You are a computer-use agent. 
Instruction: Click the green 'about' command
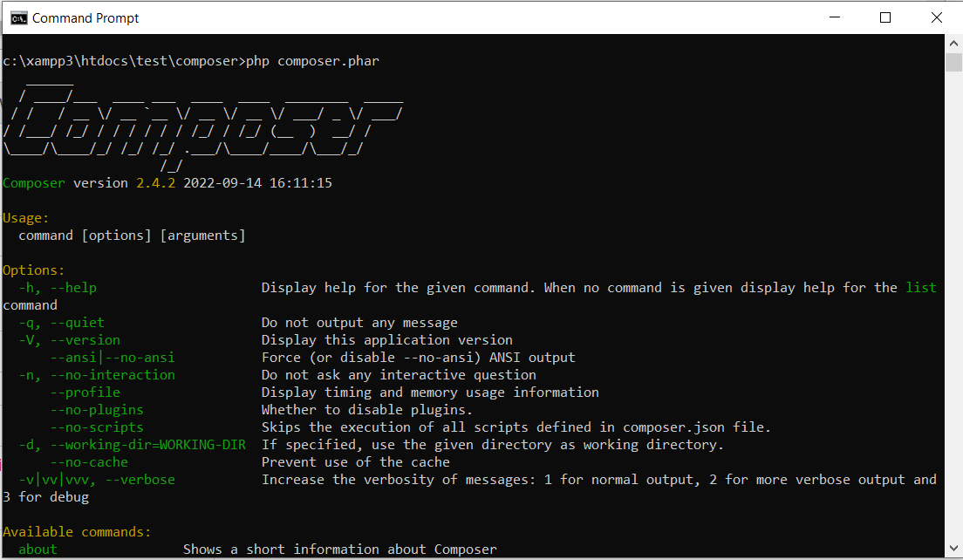[38, 550]
